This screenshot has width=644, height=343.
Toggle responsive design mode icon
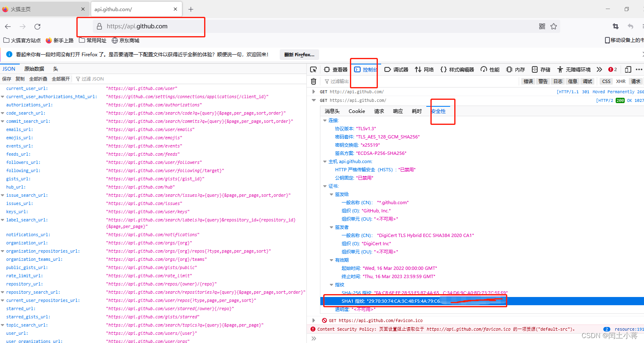pos(628,69)
